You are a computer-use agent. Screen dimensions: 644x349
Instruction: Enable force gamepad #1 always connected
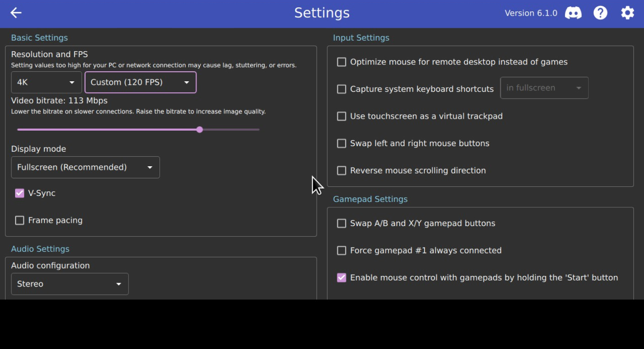341,250
